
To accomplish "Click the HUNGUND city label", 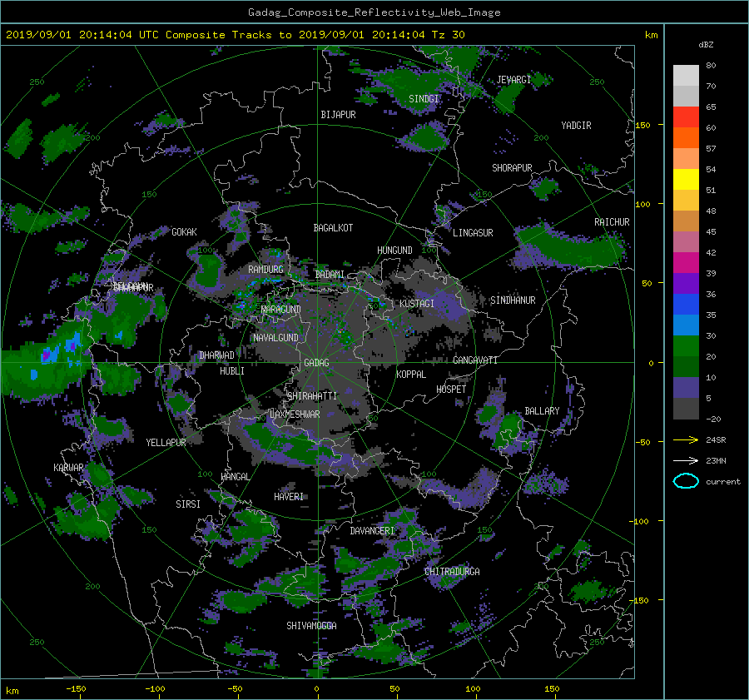I will tap(394, 251).
